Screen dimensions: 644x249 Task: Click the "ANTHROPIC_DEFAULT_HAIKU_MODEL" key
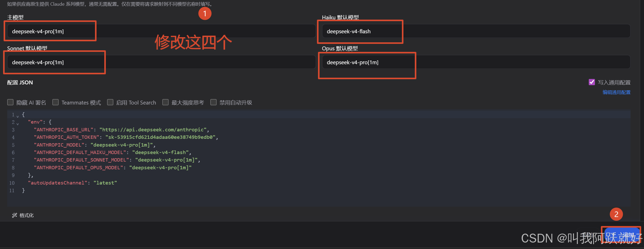pos(80,152)
